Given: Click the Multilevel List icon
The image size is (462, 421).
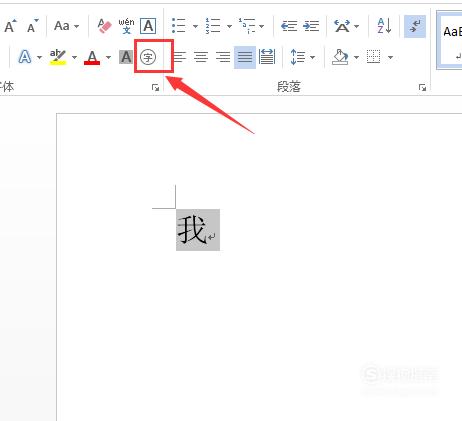Looking at the screenshot, I should pyautogui.click(x=247, y=26).
